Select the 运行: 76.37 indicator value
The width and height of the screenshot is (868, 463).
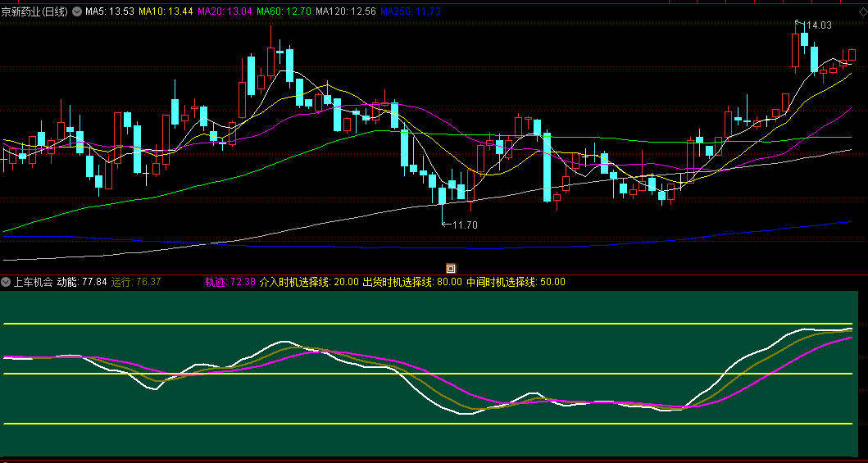click(x=136, y=282)
